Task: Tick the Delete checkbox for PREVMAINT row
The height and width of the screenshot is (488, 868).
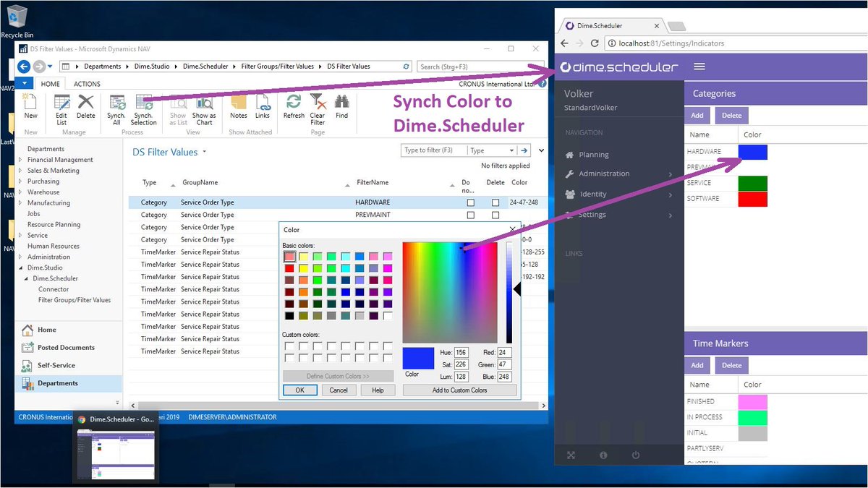Action: pyautogui.click(x=495, y=215)
